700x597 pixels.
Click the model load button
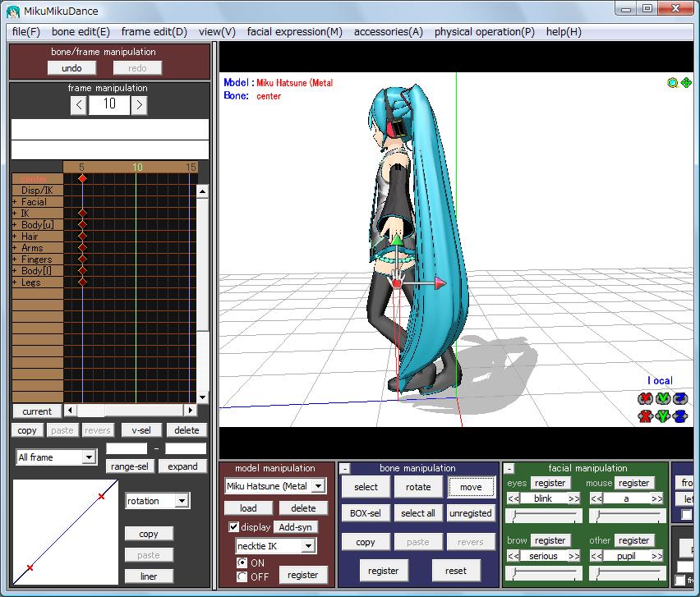pos(248,508)
